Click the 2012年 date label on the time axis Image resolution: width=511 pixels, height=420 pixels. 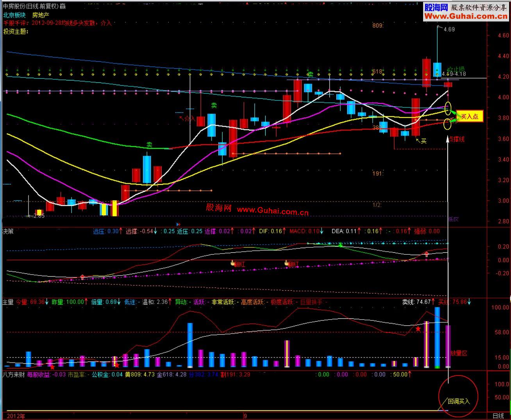pos(16,416)
